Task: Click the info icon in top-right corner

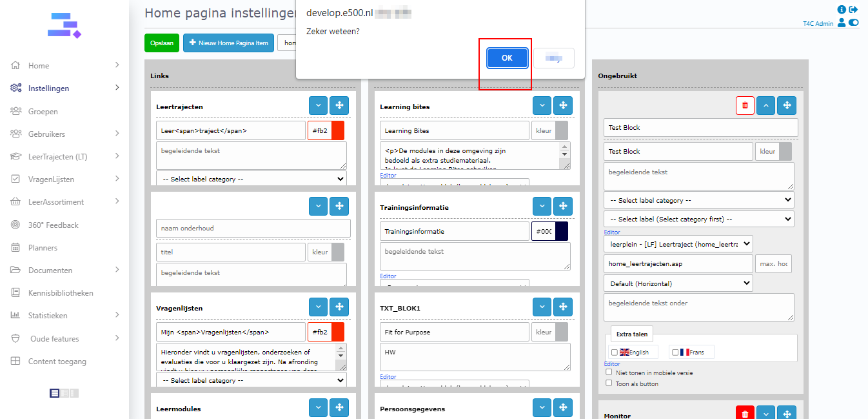Action: [x=841, y=10]
